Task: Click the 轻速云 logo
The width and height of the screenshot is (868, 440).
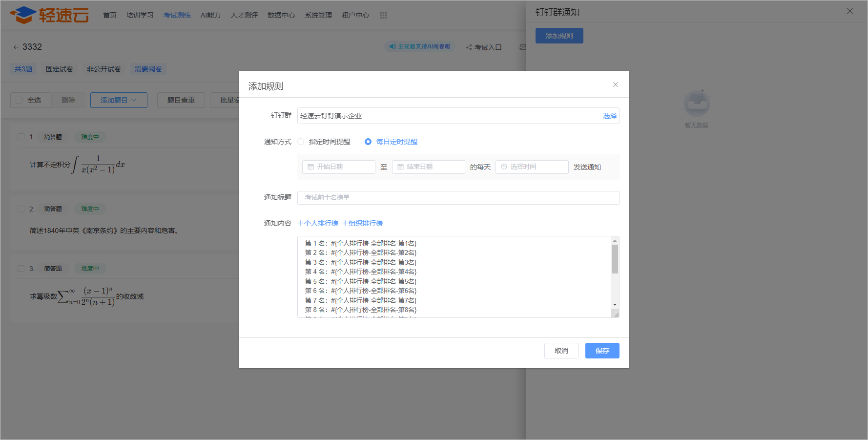Action: pos(50,15)
